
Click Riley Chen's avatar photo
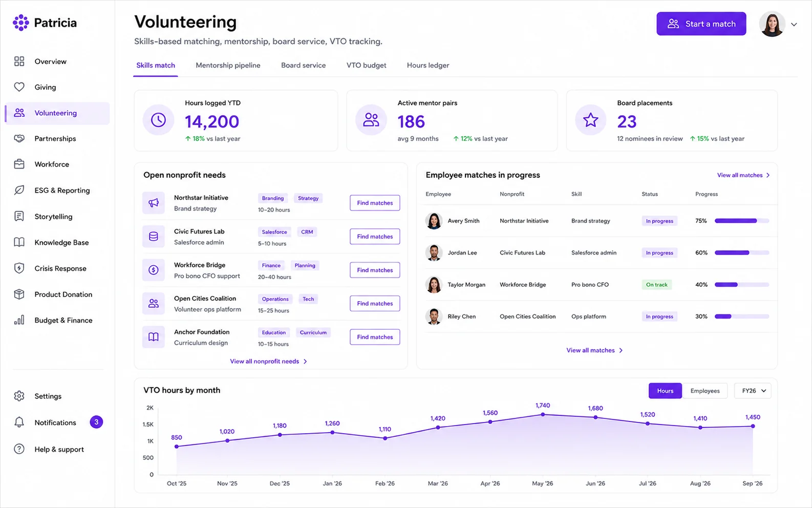(434, 316)
